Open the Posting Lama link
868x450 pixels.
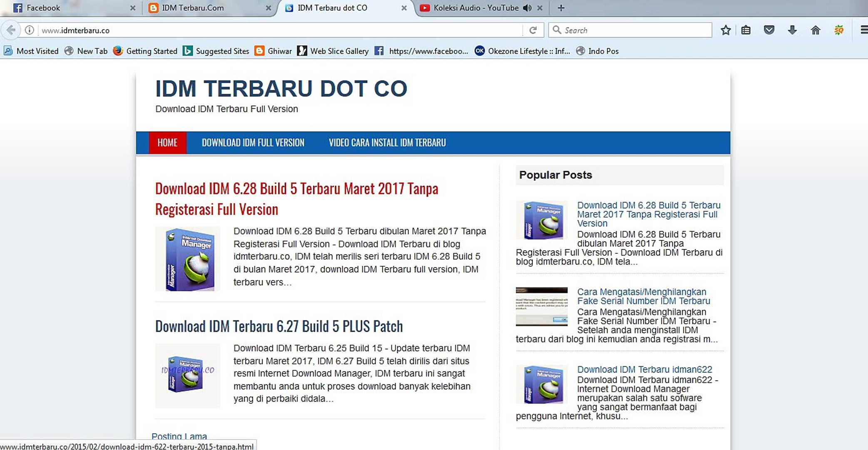(179, 436)
